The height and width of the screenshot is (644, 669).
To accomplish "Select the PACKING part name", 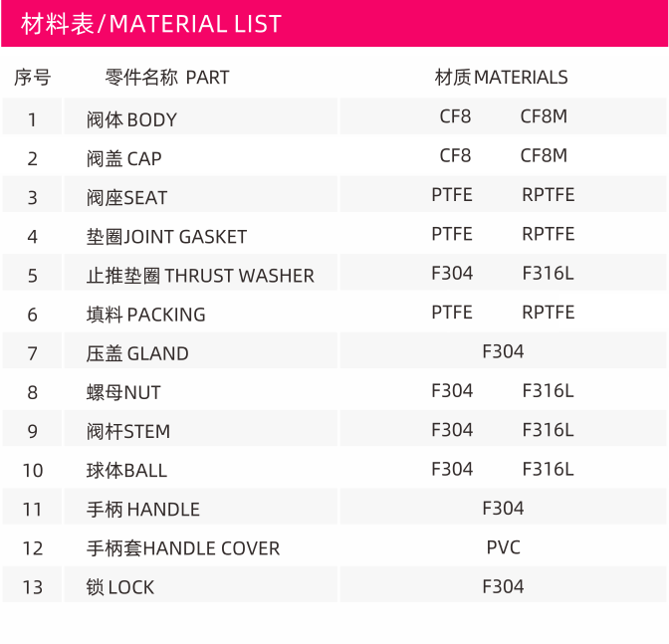I will tap(146, 315).
